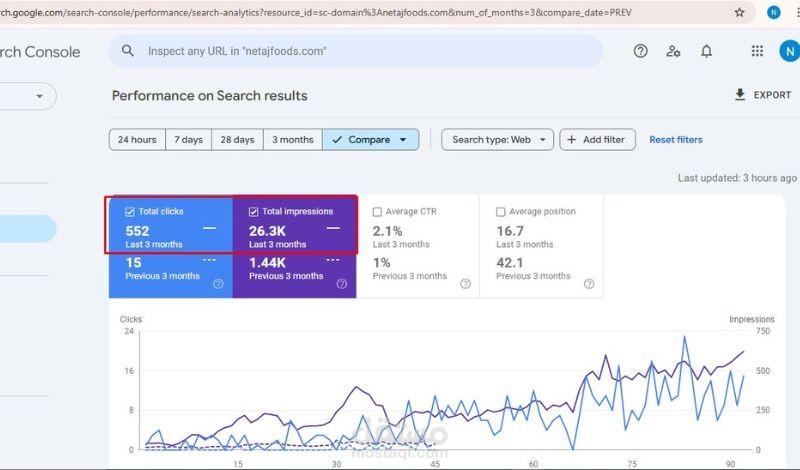The image size is (800, 470).
Task: Open users and permissions settings icon
Action: (x=673, y=51)
